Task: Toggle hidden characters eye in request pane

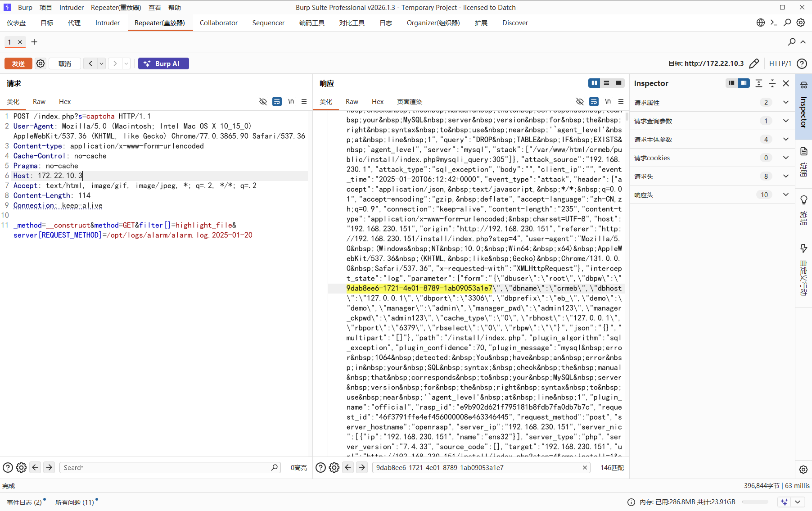Action: click(x=263, y=102)
